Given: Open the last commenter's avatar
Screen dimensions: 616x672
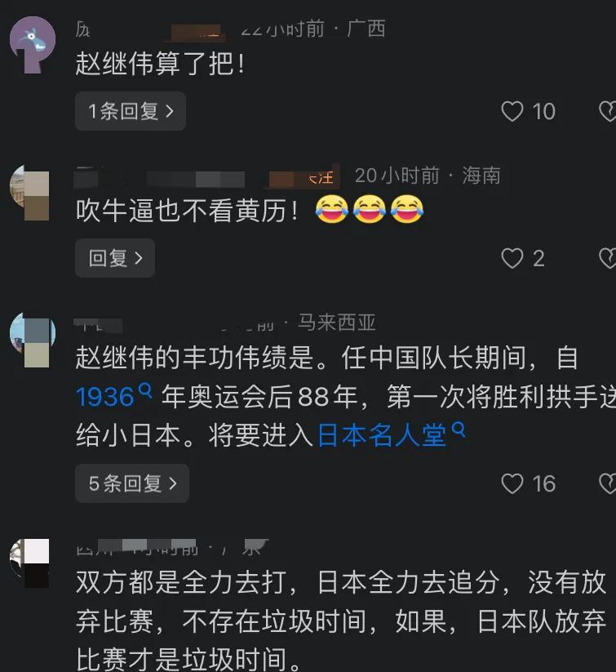Looking at the screenshot, I should pyautogui.click(x=30, y=563).
